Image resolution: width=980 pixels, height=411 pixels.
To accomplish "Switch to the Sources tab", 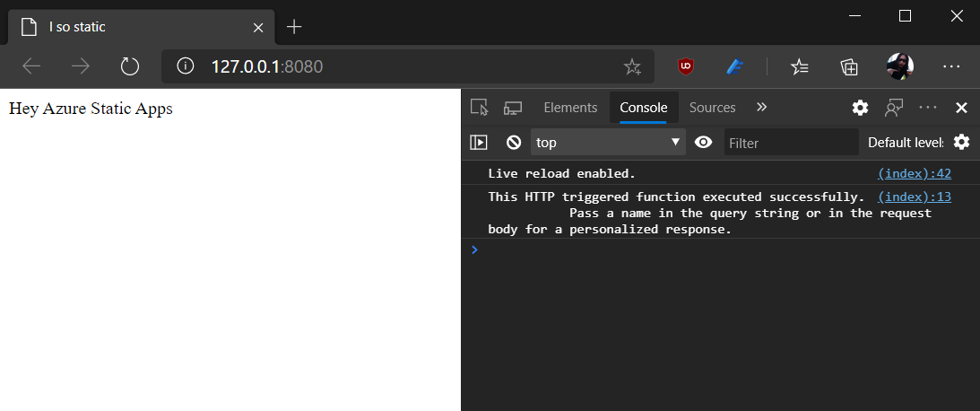I will [713, 108].
